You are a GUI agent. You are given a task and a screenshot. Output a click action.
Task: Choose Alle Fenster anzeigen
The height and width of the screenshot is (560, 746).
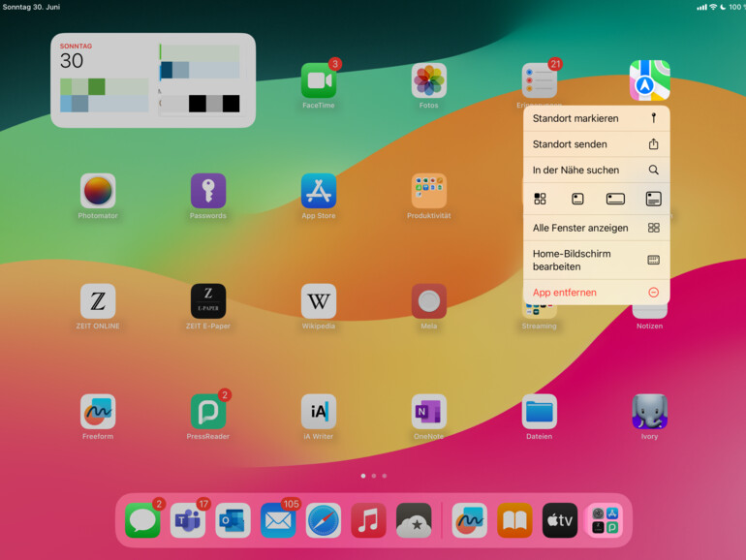[596, 228]
